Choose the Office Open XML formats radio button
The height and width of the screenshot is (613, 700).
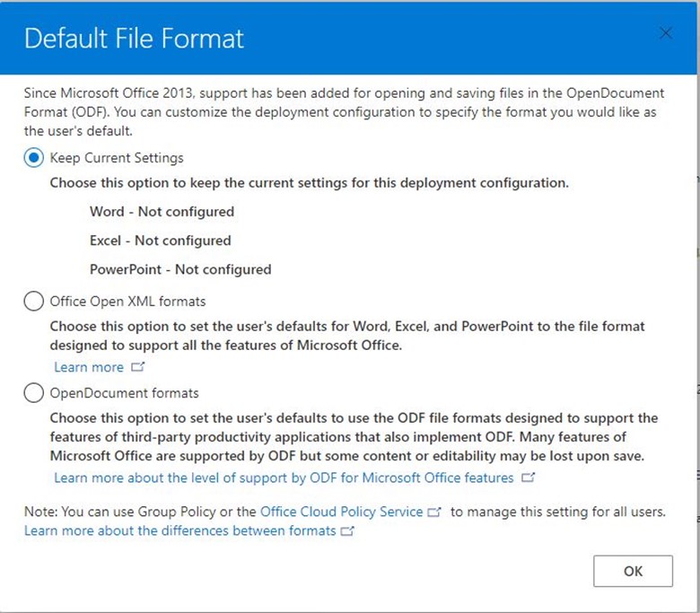[x=33, y=302]
